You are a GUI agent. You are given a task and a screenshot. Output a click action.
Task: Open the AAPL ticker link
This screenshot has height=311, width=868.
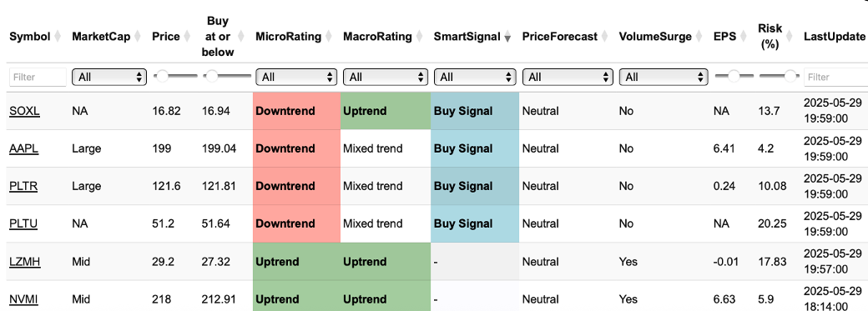click(24, 148)
